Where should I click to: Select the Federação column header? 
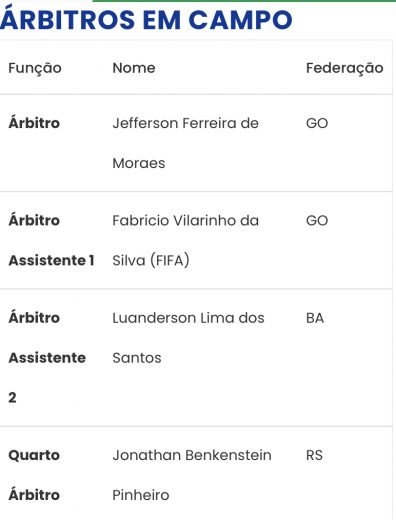click(x=345, y=68)
